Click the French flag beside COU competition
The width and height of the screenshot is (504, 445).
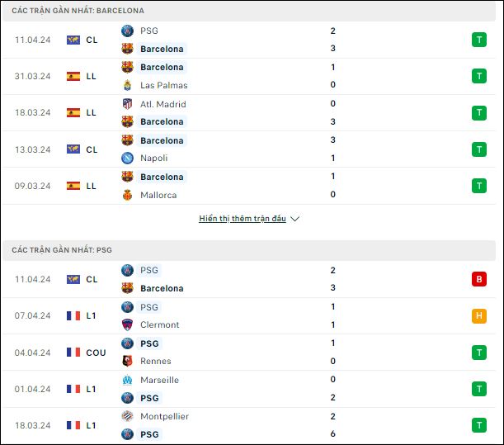[x=73, y=353]
